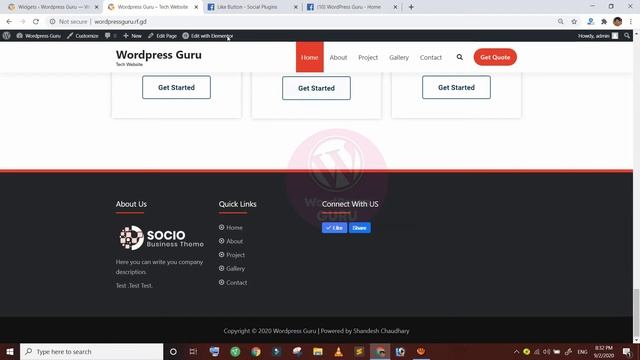This screenshot has width=640, height=360.
Task: Open the taskbar clock and date
Action: point(604,352)
